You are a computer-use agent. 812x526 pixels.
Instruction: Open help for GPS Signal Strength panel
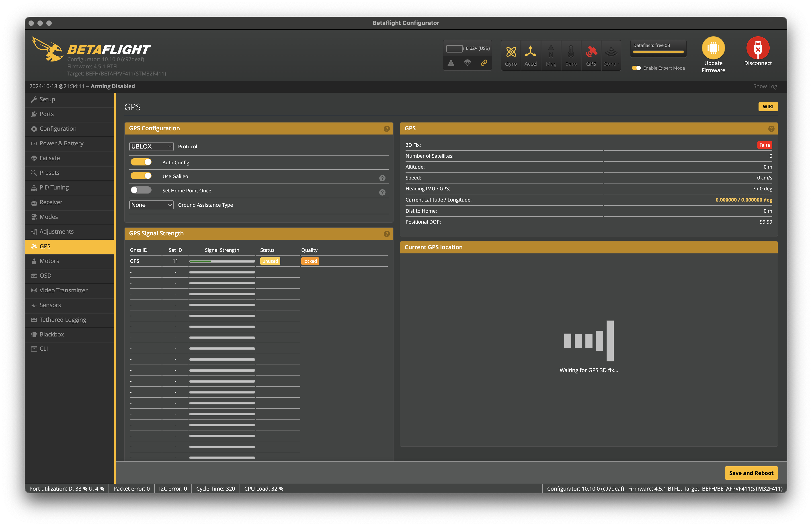click(x=387, y=234)
